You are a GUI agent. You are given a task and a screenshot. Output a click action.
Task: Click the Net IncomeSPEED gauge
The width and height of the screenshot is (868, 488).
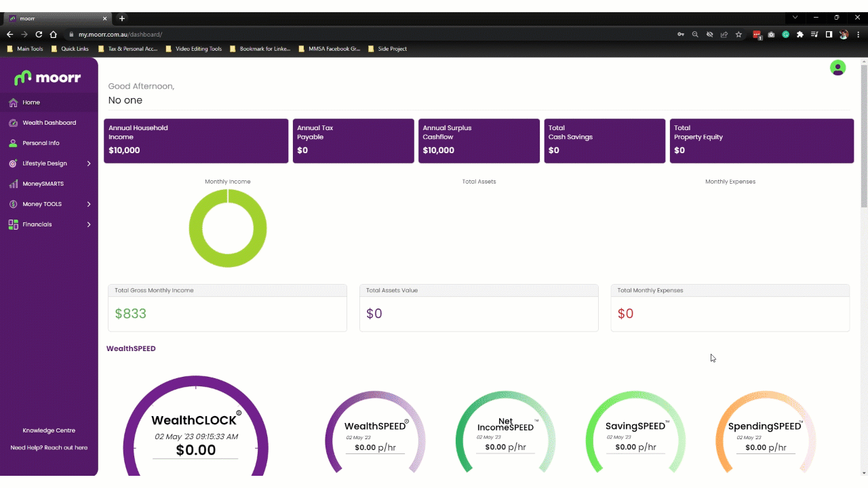click(505, 432)
